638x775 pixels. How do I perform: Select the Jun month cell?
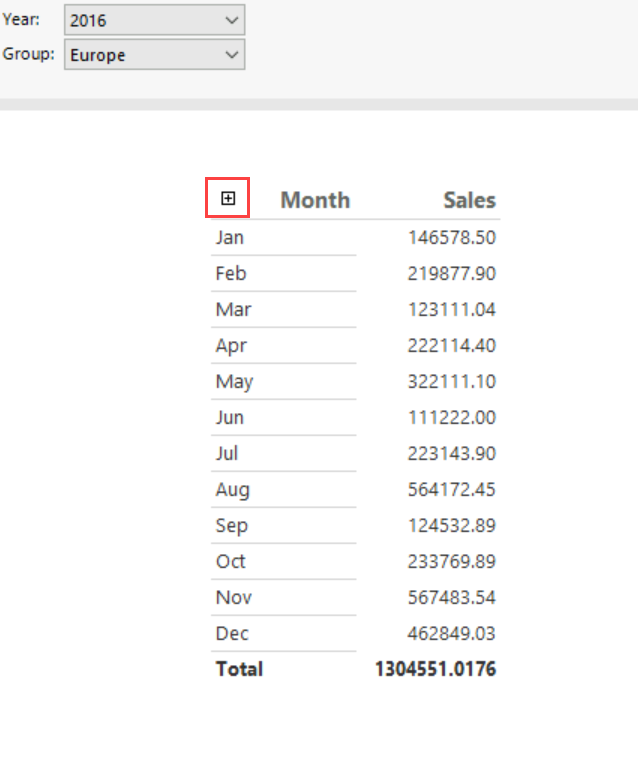pyautogui.click(x=230, y=418)
